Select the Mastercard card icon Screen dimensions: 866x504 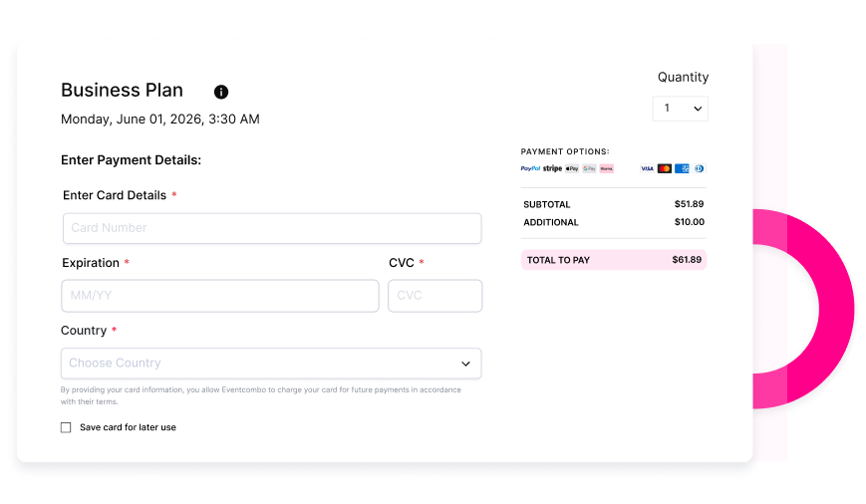pyautogui.click(x=665, y=169)
